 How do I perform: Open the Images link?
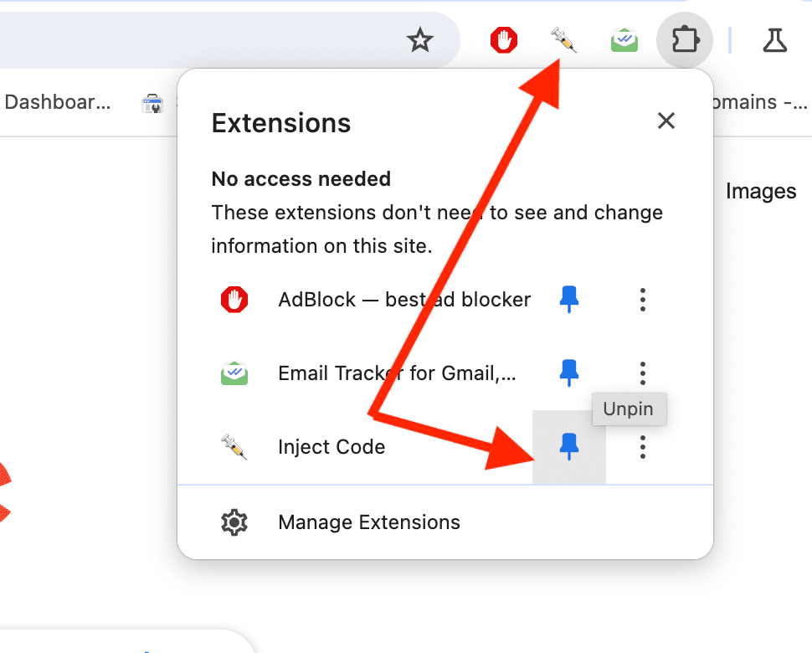(761, 191)
